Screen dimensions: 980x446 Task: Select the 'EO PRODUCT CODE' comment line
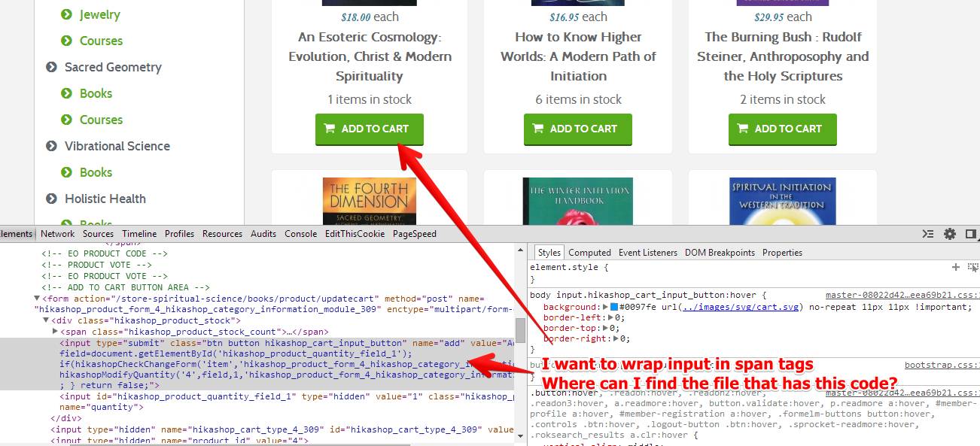click(105, 254)
